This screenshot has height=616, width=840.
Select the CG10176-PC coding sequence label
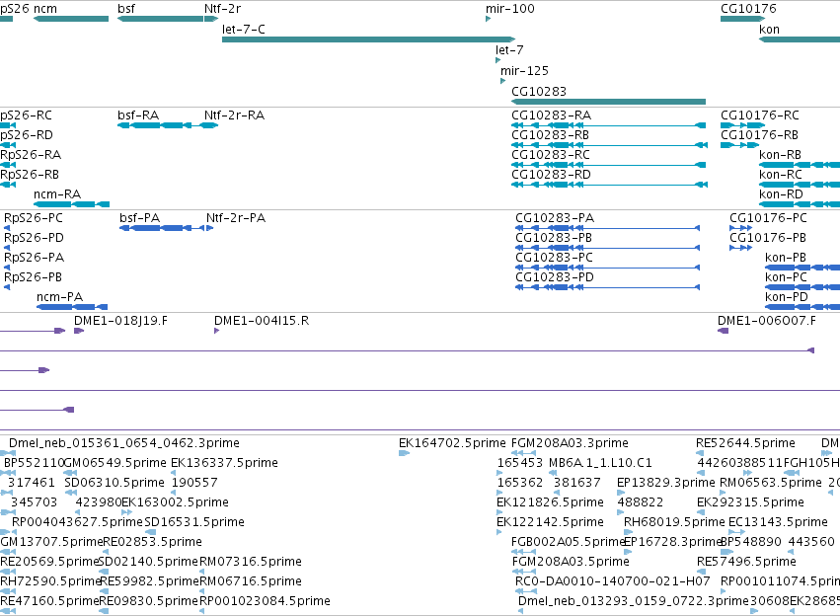pos(768,218)
